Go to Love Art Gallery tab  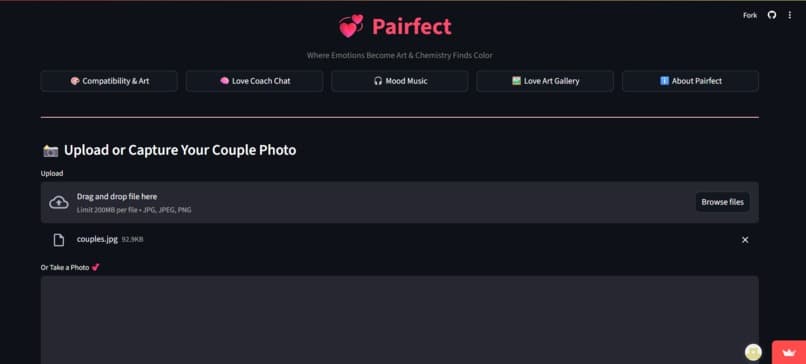point(545,81)
